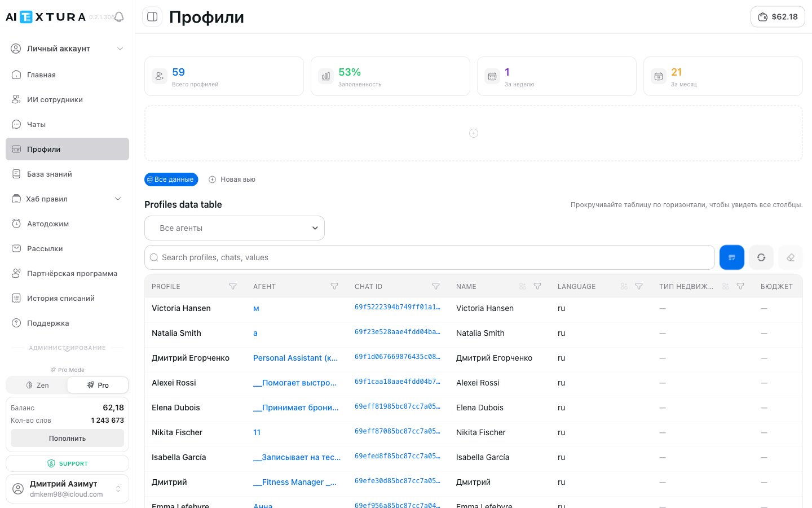812x508 pixels.
Task: Open the LANGUAGE column filter funnel
Action: point(639,286)
